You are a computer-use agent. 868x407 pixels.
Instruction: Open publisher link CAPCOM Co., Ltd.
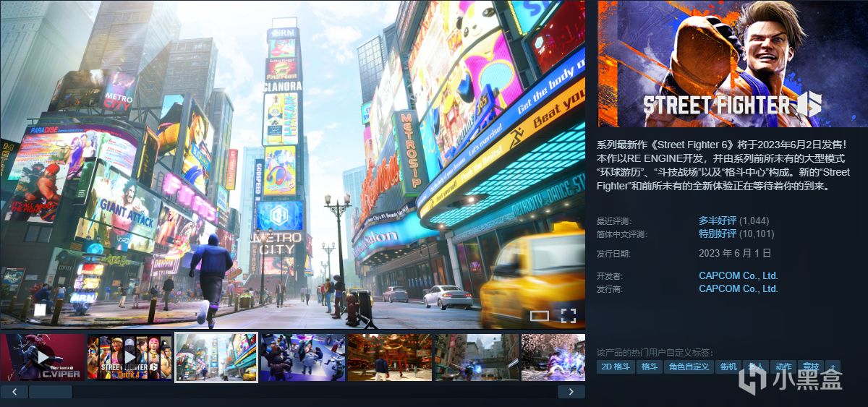pos(739,288)
